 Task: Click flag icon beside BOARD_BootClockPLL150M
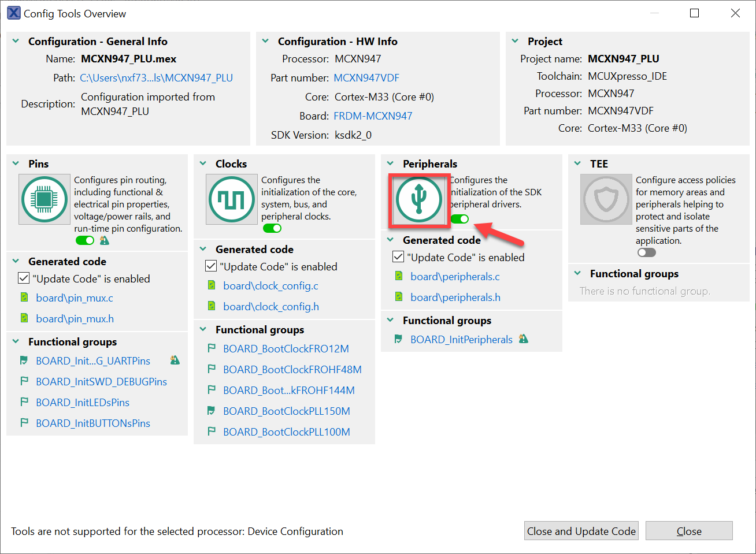[x=212, y=411]
